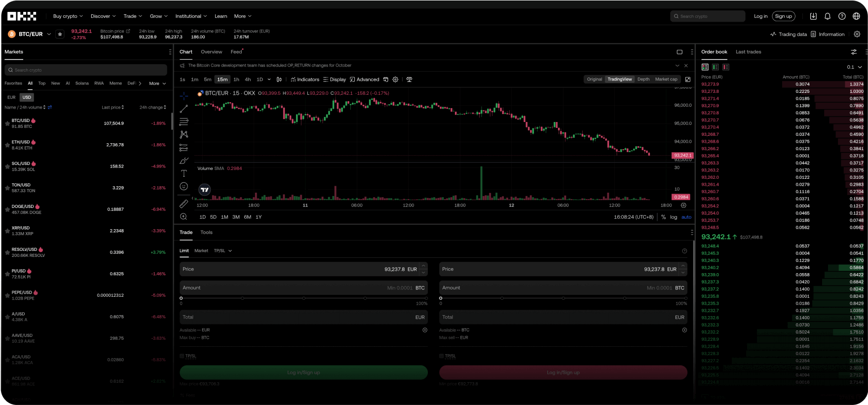
Task: Click the Search crypto field in Markets
Action: coord(86,70)
